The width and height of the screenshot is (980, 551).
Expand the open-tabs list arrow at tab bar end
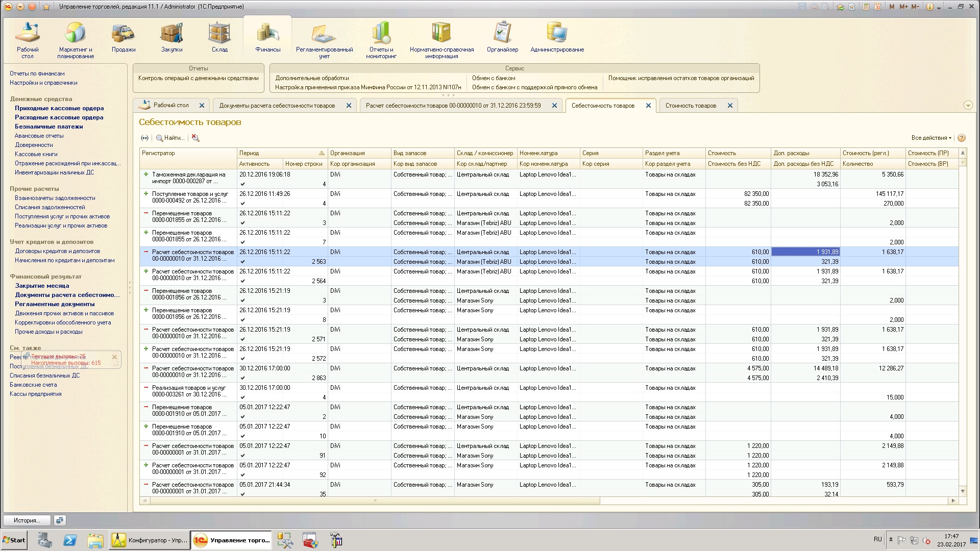tap(968, 106)
